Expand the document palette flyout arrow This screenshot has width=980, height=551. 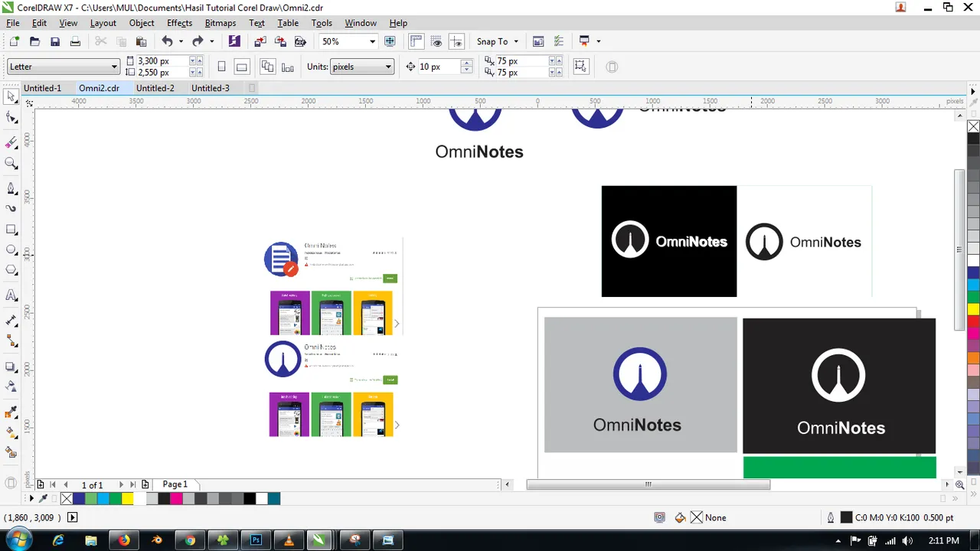click(31, 498)
